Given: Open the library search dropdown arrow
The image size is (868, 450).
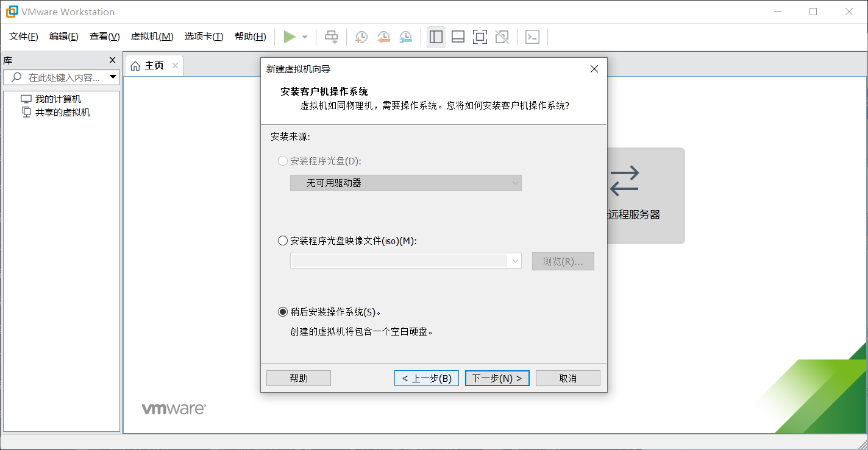Looking at the screenshot, I should click(x=113, y=77).
